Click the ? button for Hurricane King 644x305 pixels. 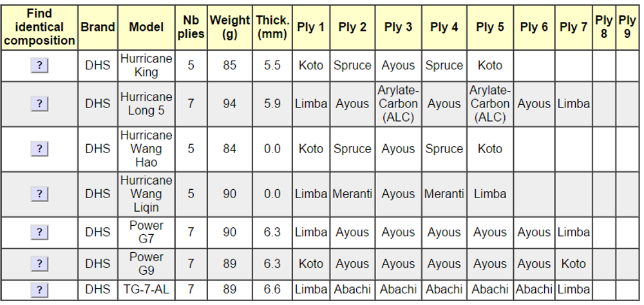(39, 66)
